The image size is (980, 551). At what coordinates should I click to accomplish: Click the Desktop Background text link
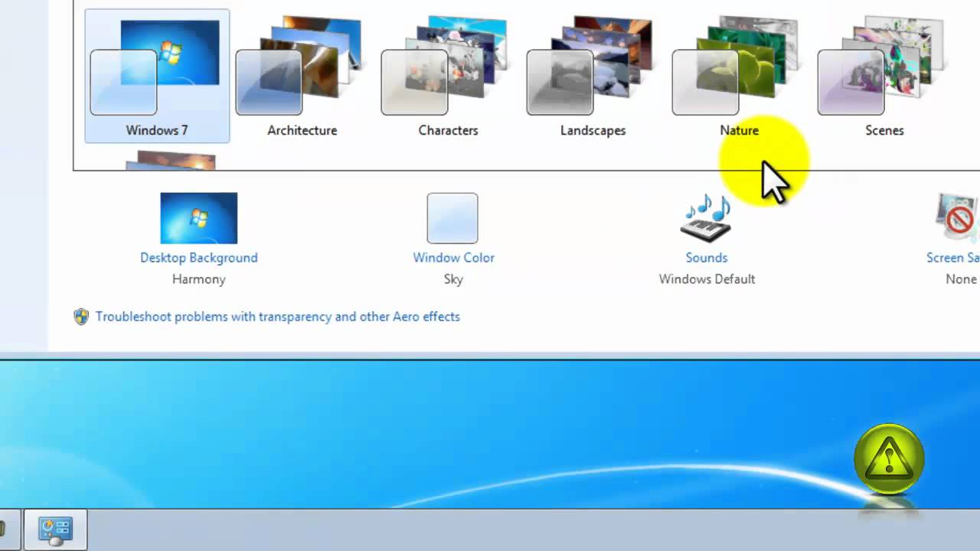coord(199,258)
